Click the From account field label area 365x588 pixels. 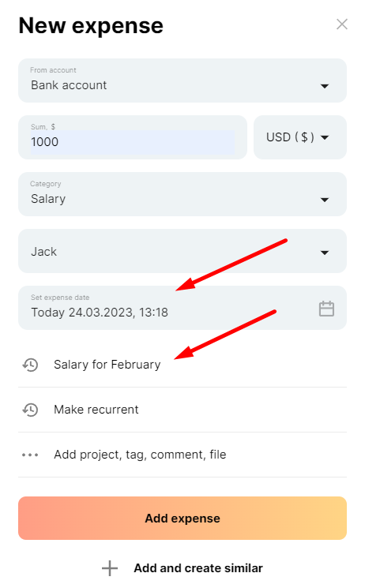53,70
